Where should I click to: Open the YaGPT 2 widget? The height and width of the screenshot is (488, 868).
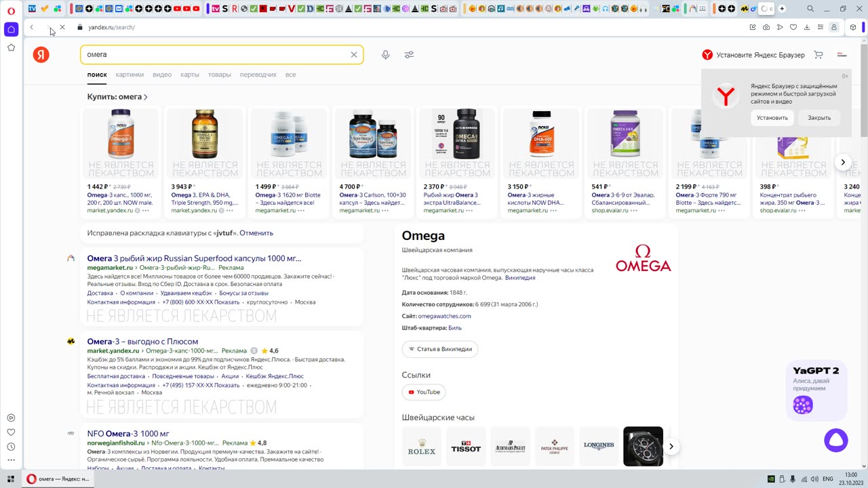816,390
